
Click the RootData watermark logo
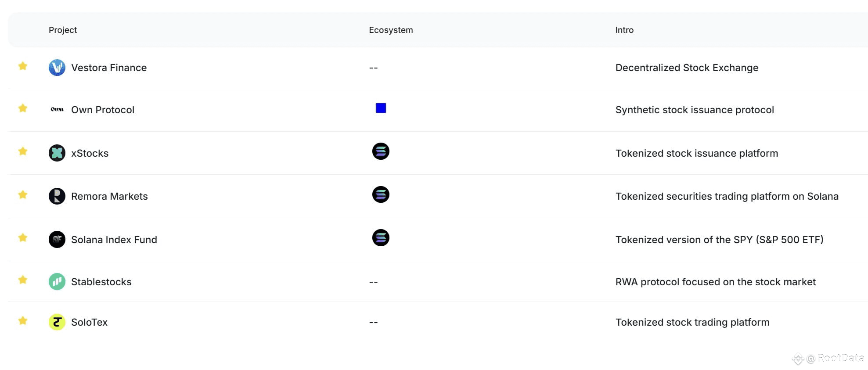pos(799,359)
